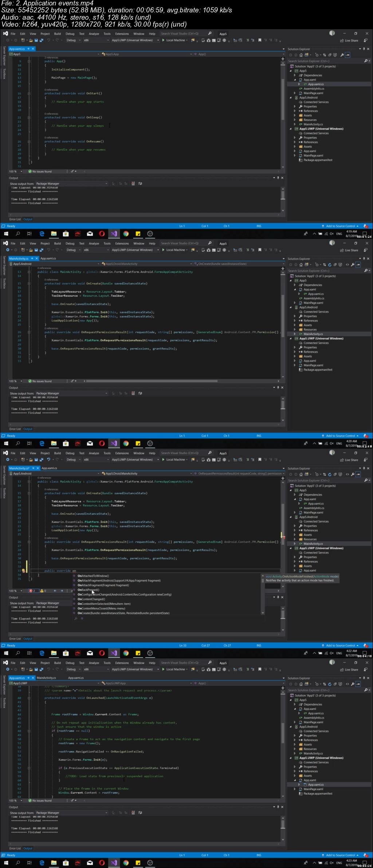Viewport: 373px width, 868px height.
Task: Open File menu in 00:01:24 frame
Action: coord(13,34)
